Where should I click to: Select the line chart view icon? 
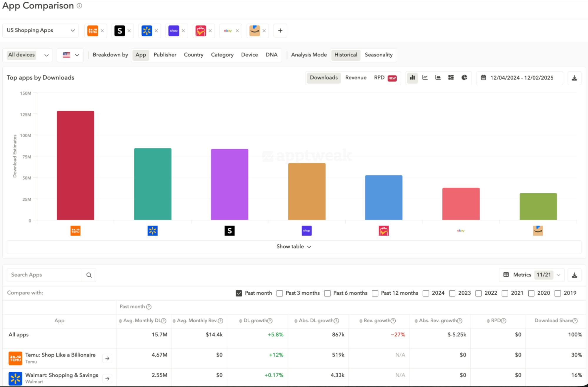425,78
